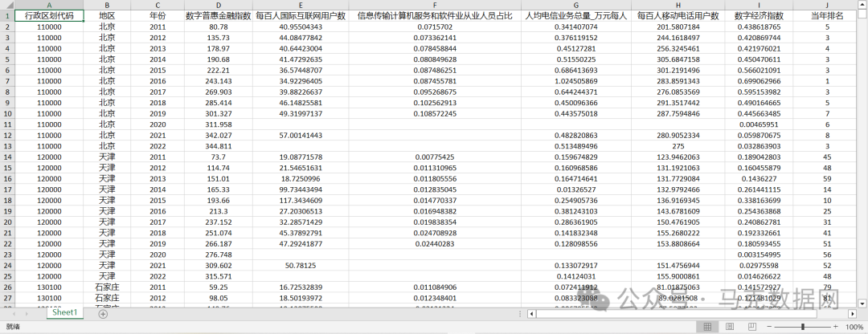Image resolution: width=868 pixels, height=334 pixels.
Task: Click header cell 地区
Action: (108, 16)
